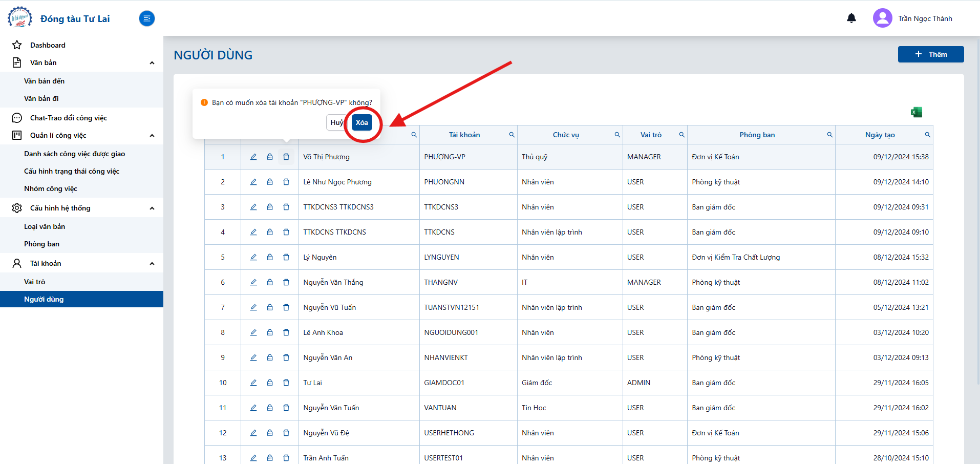
Task: Click the GIAMDOC01 account cell
Action: coord(468,383)
